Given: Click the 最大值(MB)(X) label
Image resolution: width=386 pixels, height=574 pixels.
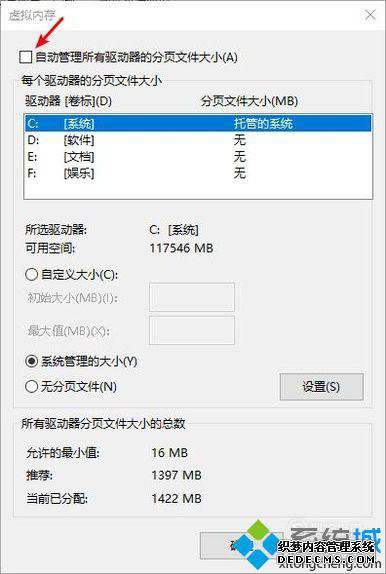Looking at the screenshot, I should coord(68,331).
